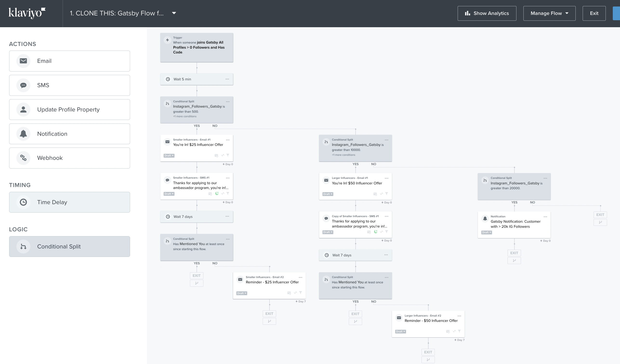The width and height of the screenshot is (620, 364).
Task: Click the EXIT node under Gatsby Notification
Action: 514,253
